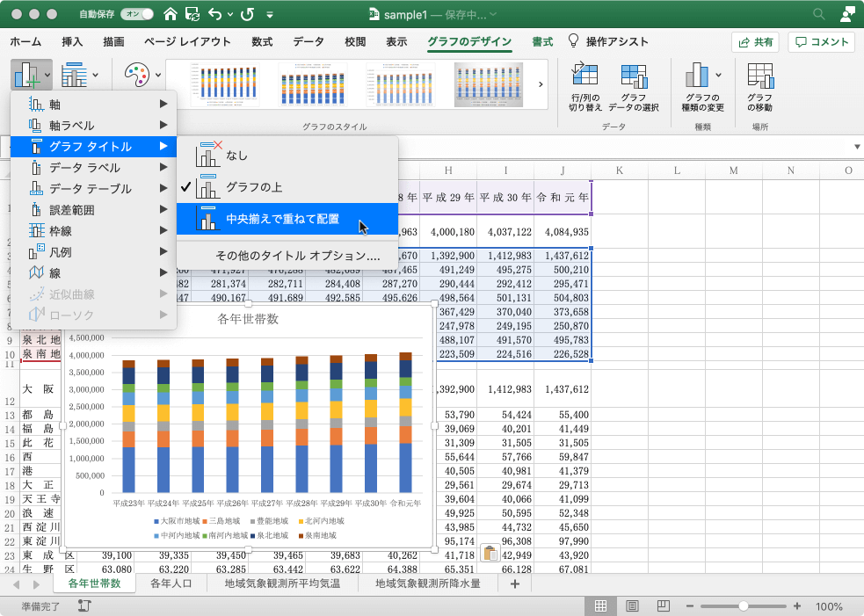Click the zoom slider handle in status bar

click(744, 606)
